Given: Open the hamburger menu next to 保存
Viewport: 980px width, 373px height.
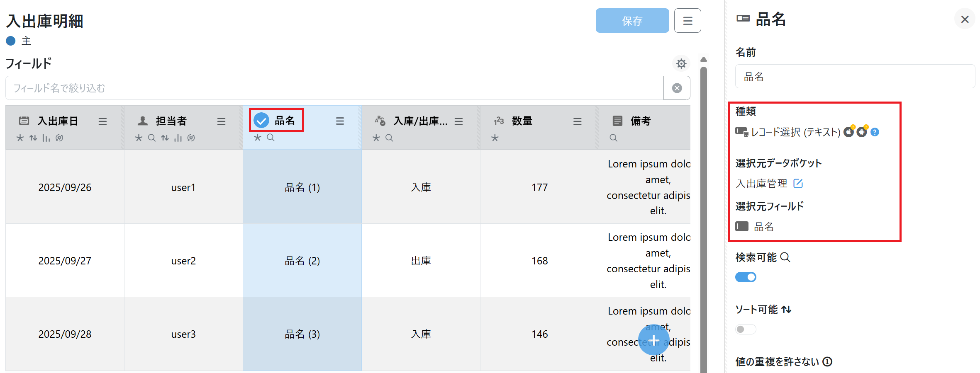Looking at the screenshot, I should click(687, 21).
